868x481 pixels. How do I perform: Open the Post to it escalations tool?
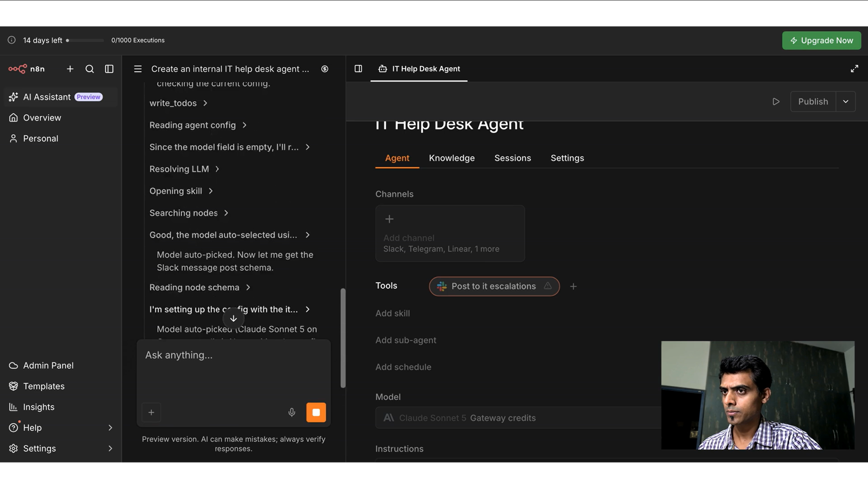(x=494, y=286)
